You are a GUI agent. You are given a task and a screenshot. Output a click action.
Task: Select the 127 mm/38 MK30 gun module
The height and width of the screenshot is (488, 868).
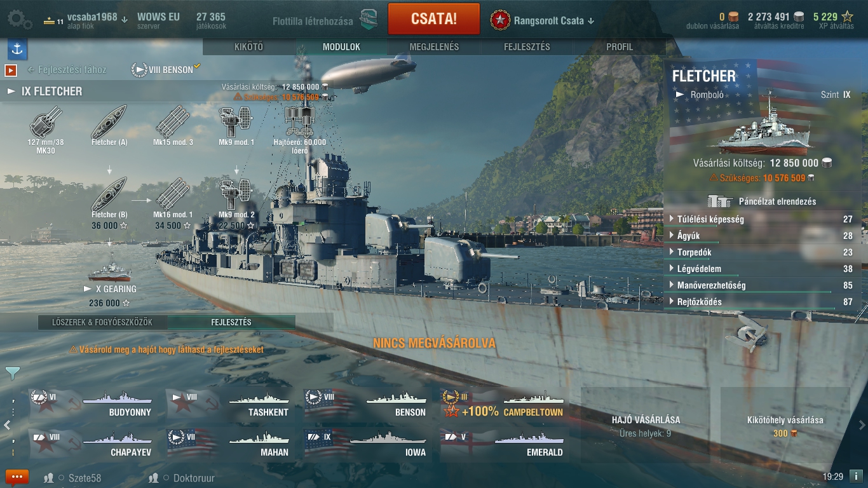click(x=46, y=128)
